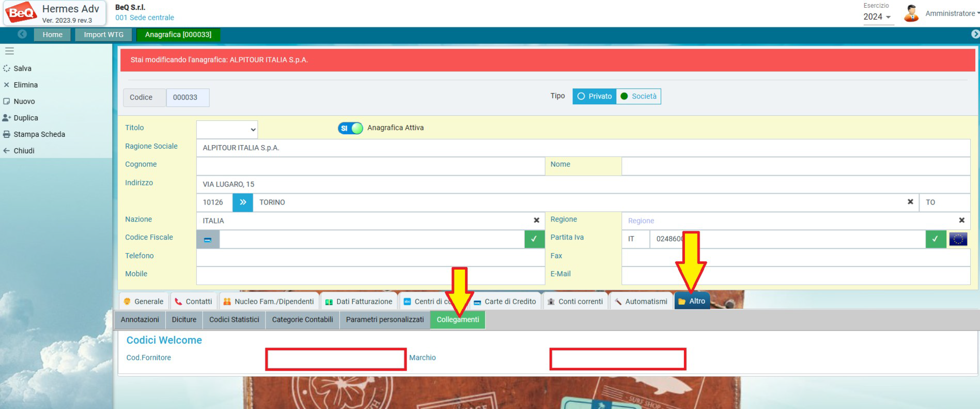Clear the TORINO city field

(x=910, y=202)
